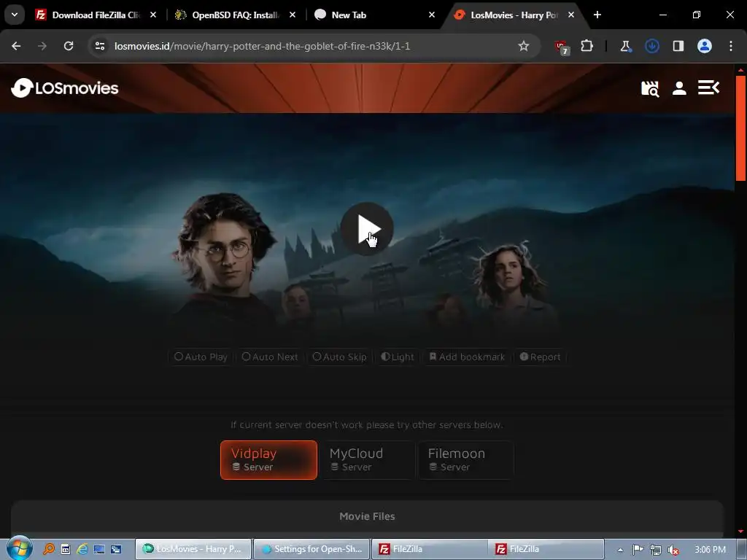Open the Action Center flag icon

point(638,550)
